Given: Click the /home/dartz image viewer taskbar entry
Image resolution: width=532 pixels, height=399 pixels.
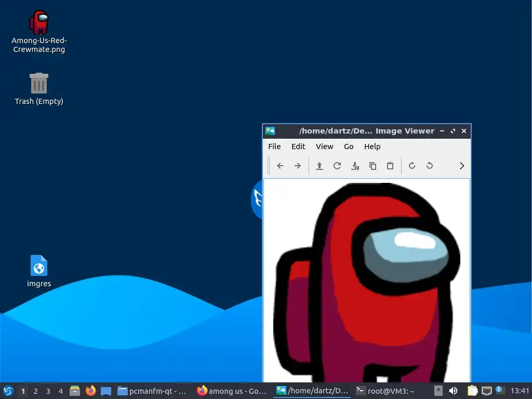Looking at the screenshot, I should pyautogui.click(x=312, y=391).
